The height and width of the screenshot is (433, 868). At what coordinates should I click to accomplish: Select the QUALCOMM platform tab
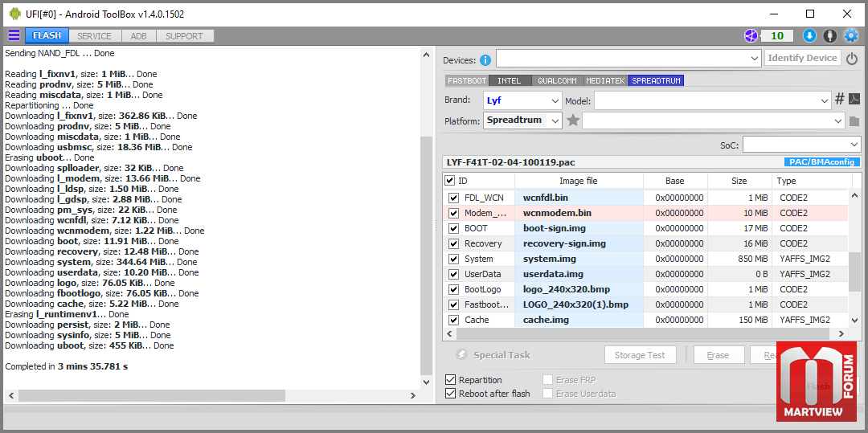pyautogui.click(x=558, y=81)
